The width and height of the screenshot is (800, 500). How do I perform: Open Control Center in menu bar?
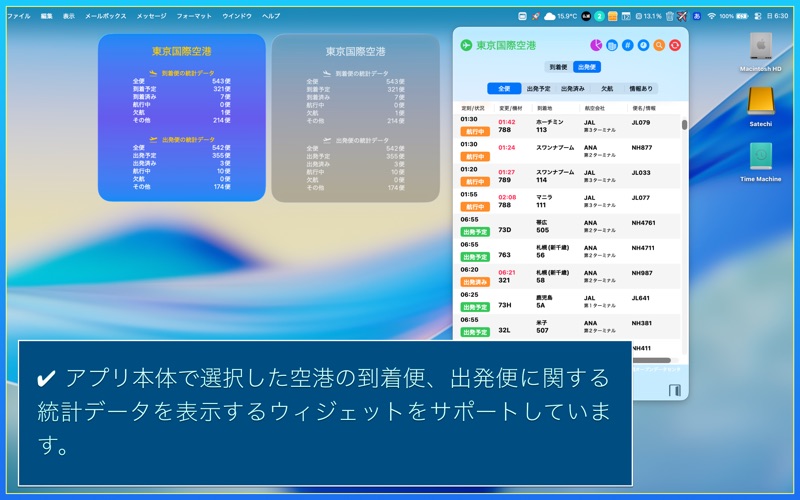click(758, 16)
